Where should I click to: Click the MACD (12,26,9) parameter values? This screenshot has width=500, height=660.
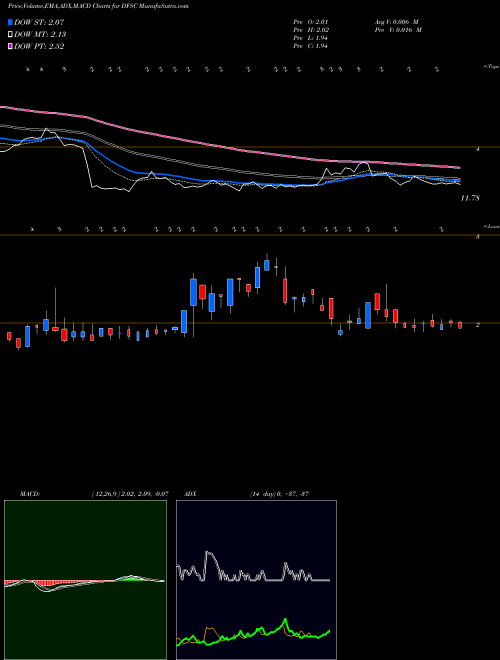point(130,494)
